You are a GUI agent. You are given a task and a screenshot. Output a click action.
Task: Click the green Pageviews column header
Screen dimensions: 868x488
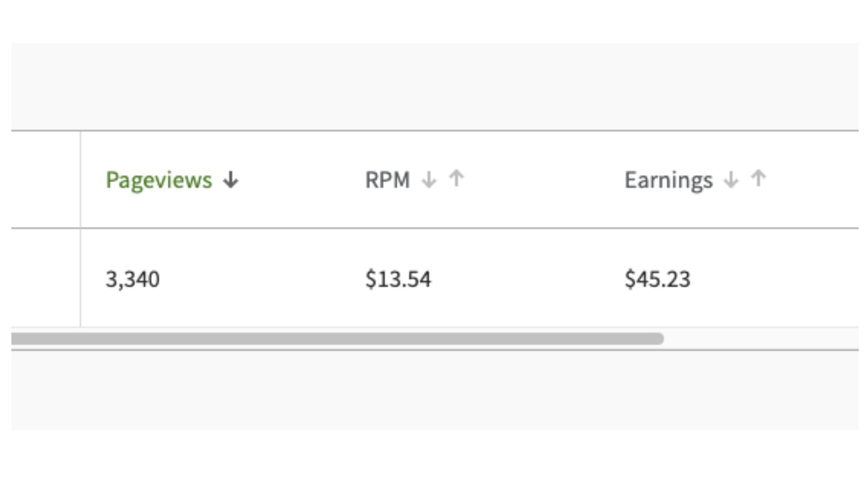[x=158, y=180]
